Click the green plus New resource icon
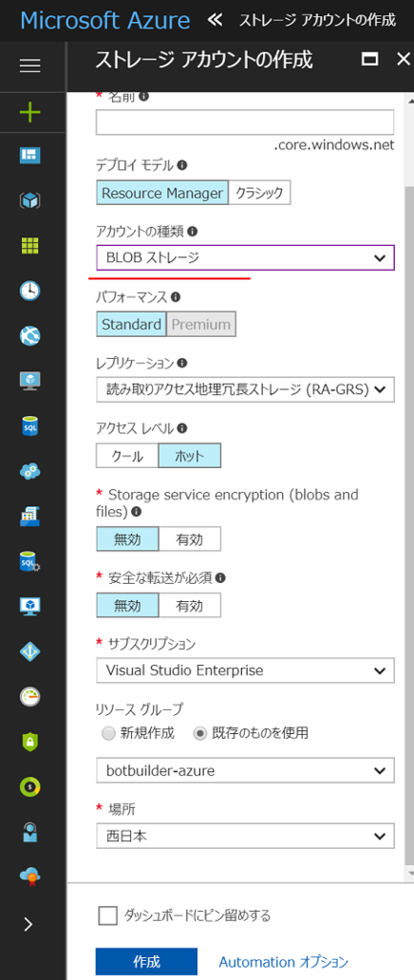414x980 pixels. 30,113
